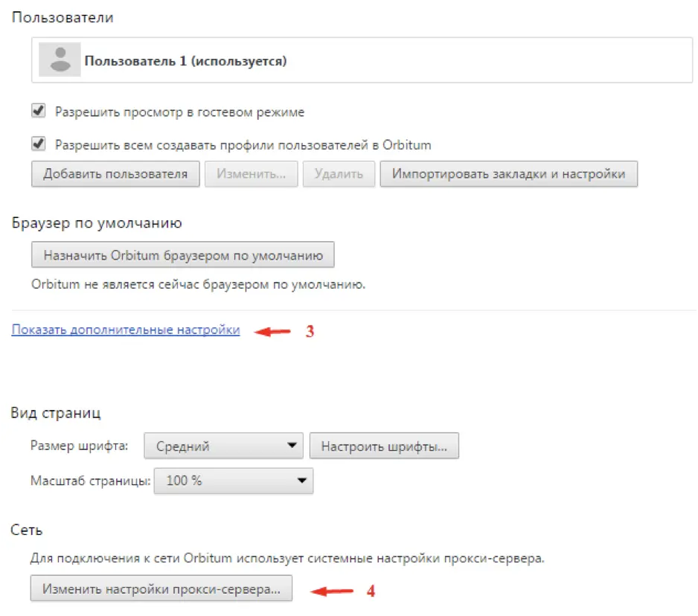The width and height of the screenshot is (698, 616).
Task: Click the Пользователь 1 avatar icon
Action: tap(60, 59)
